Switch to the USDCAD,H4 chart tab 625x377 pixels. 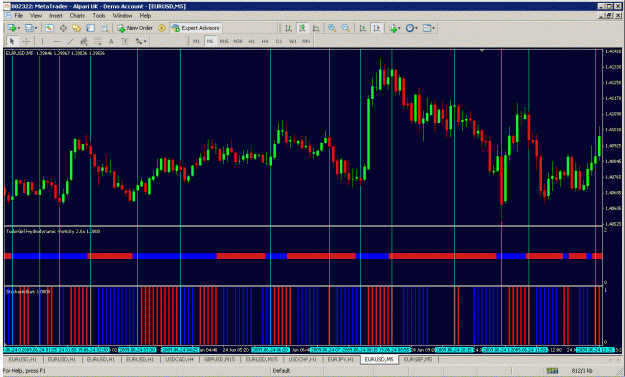coord(179,359)
